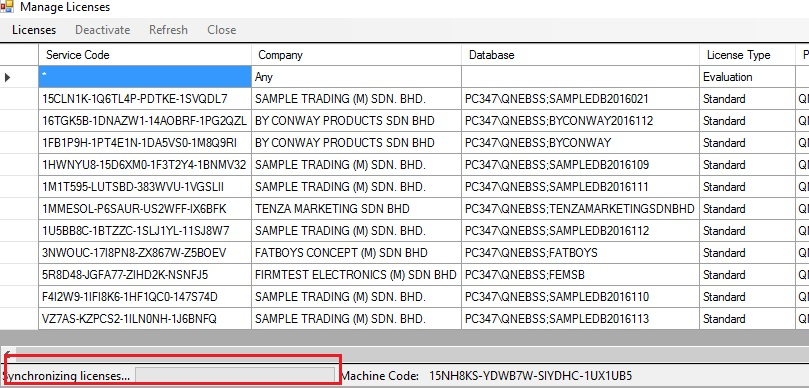The image size is (809, 388).
Task: Click database PC347\QNEBSS;SAMPLEDB2016109
Action: click(580, 165)
